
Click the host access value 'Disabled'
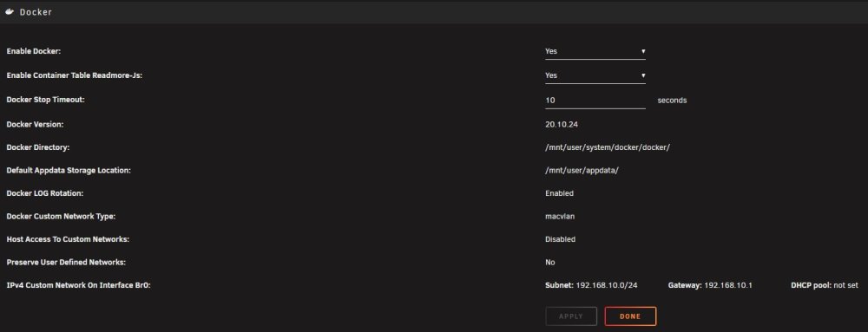coord(560,240)
